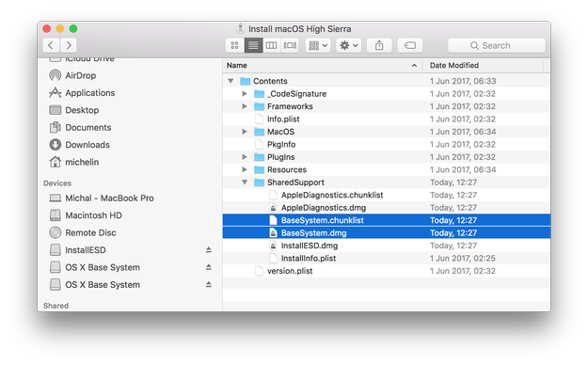Click the MacOS date '1 Jun 2017, 06:34'

(x=463, y=132)
